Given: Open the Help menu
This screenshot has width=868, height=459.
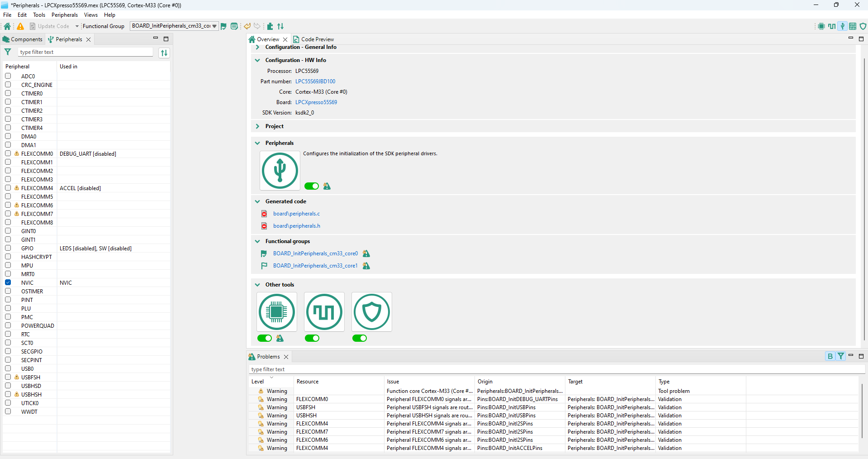Looking at the screenshot, I should point(110,15).
